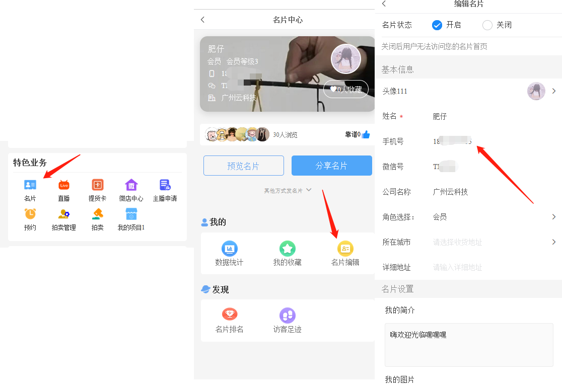Click the 预览名片 button
562x392 pixels.
tap(244, 166)
